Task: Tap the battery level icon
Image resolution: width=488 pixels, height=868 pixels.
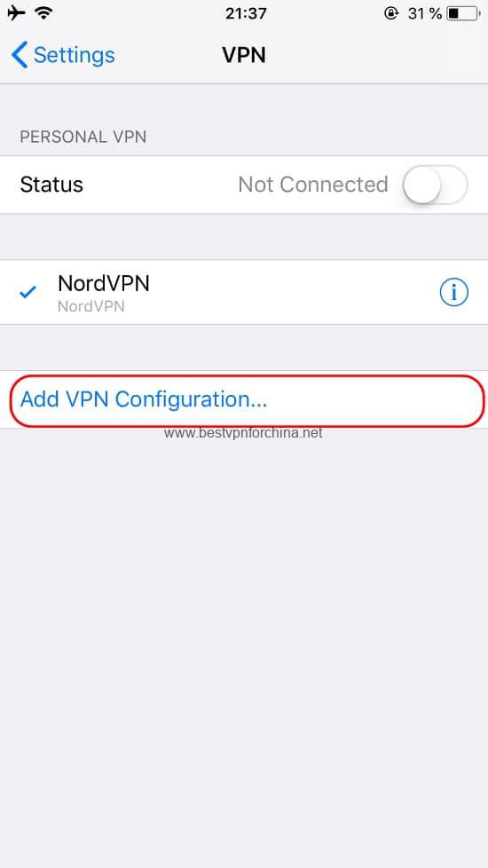Action: point(464,13)
